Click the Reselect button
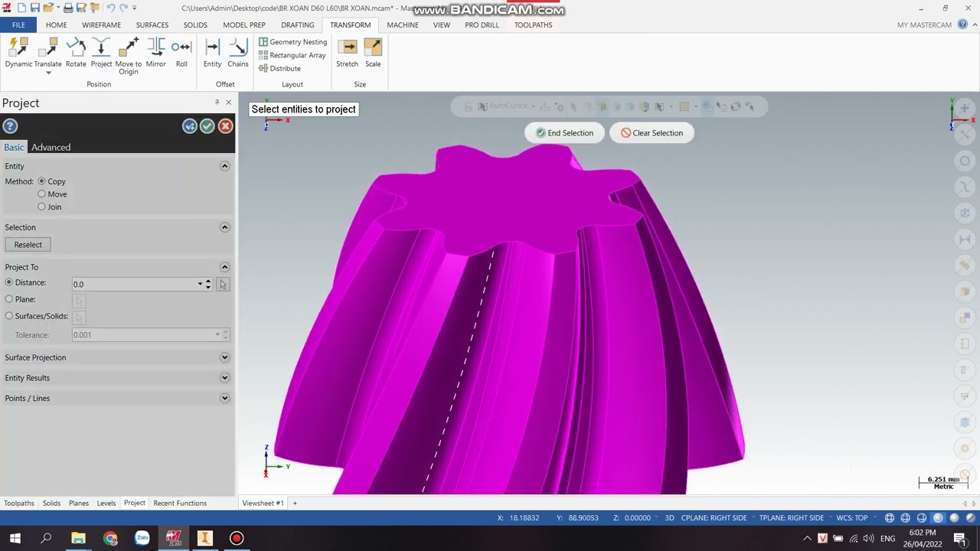The width and height of the screenshot is (980, 551). pos(28,245)
